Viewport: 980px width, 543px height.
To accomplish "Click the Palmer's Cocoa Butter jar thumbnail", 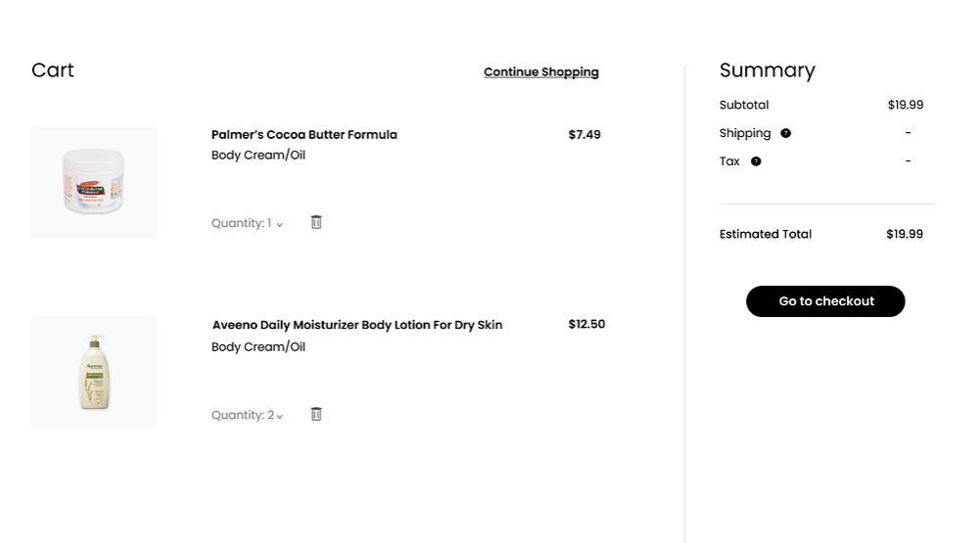I will (x=94, y=182).
